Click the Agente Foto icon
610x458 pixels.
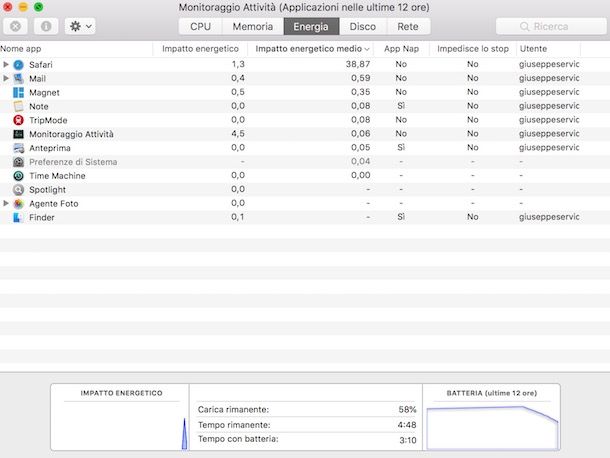tap(18, 204)
